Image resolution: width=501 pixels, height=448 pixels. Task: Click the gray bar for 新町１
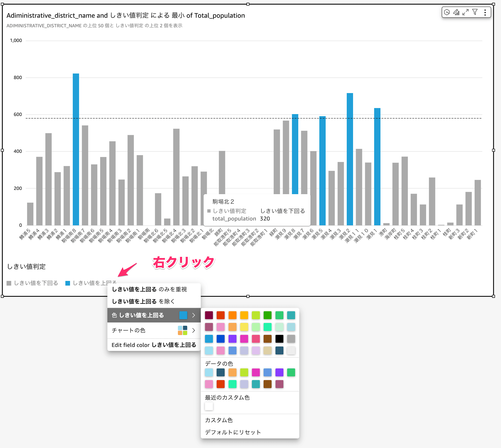[x=478, y=203]
